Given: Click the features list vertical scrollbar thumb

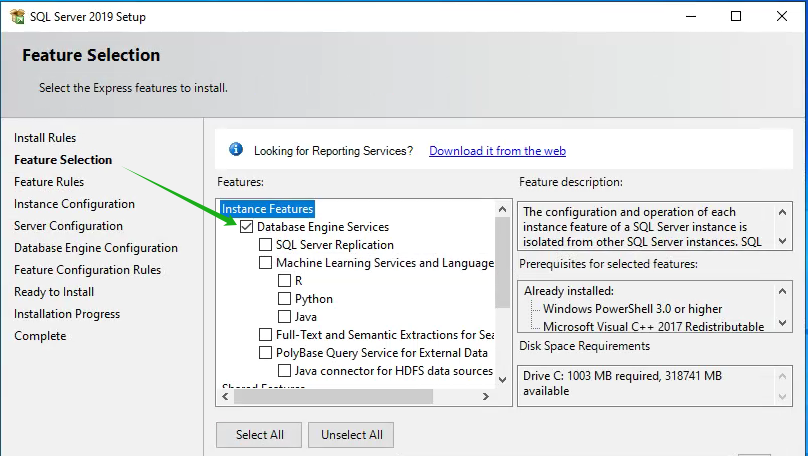Looking at the screenshot, I should (502, 262).
